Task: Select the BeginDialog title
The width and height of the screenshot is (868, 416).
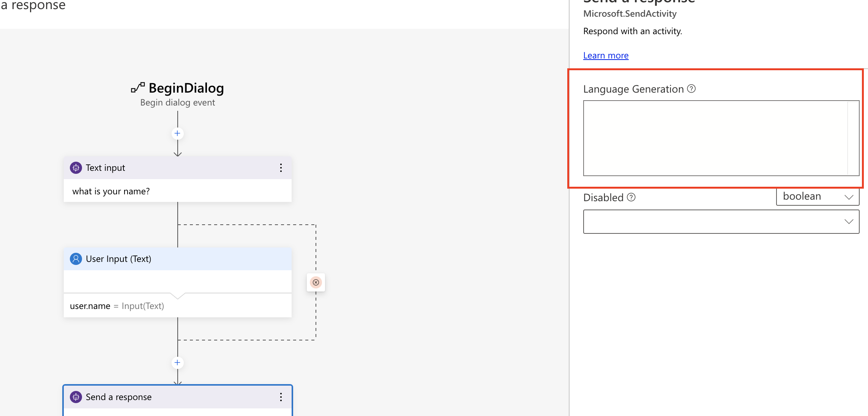Action: click(x=186, y=88)
